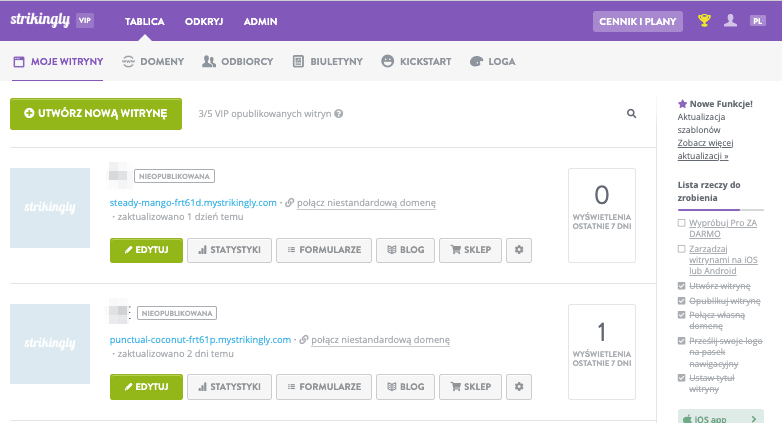Open steady-mango-frt61d.mystrikingly.com link
The image size is (782, 423).
(x=193, y=203)
